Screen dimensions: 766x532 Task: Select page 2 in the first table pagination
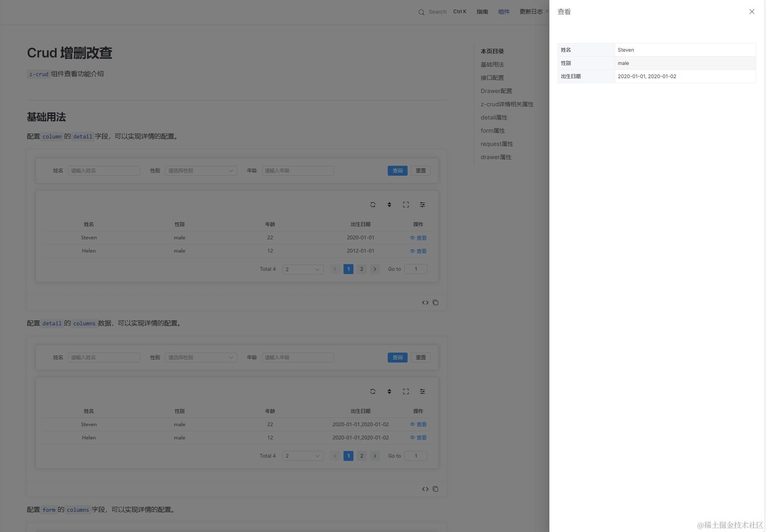pyautogui.click(x=362, y=269)
